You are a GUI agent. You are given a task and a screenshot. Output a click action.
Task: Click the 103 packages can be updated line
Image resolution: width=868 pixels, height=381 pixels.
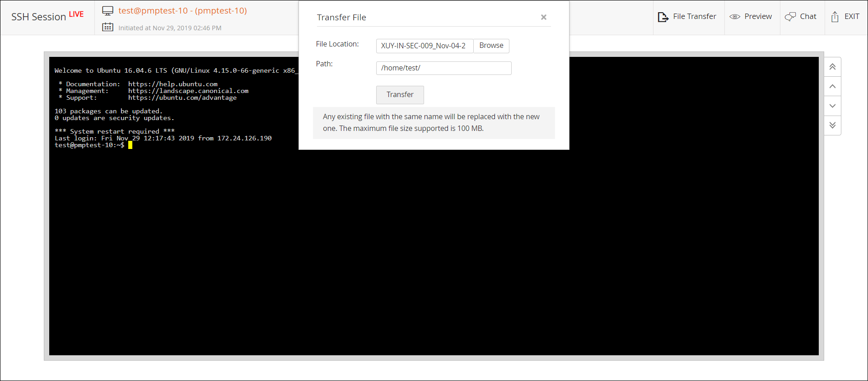108,111
